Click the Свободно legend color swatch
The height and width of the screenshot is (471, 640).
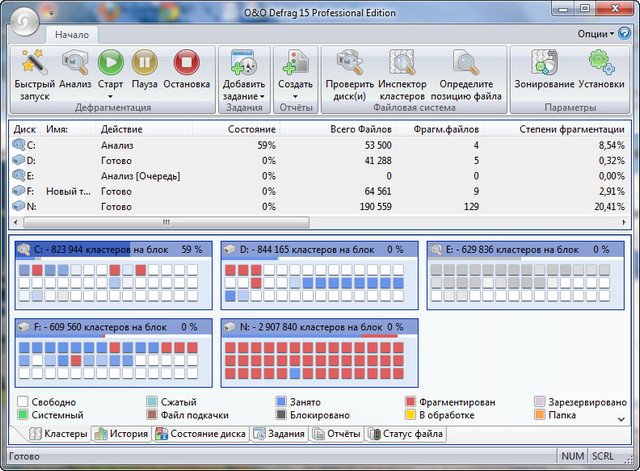coord(23,402)
